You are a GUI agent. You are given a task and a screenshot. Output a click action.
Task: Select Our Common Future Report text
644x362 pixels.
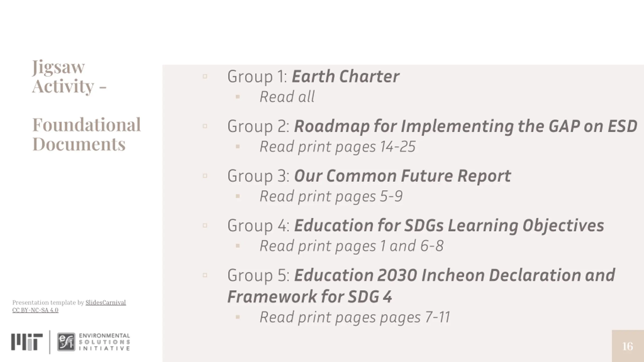[x=403, y=176]
